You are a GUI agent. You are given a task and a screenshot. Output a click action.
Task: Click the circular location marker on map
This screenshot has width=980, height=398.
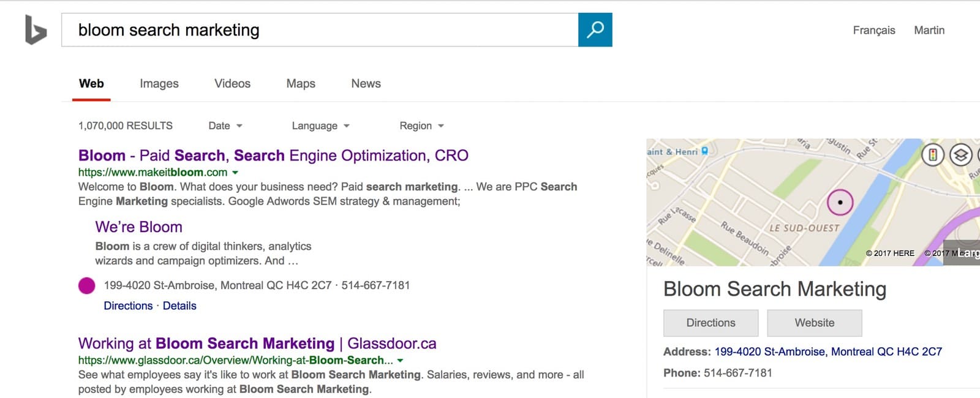(x=840, y=202)
